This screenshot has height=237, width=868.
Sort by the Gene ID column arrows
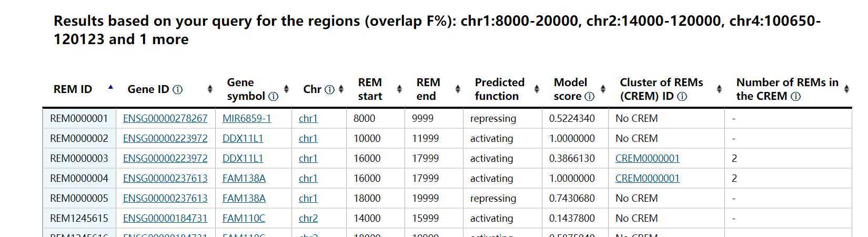click(210, 89)
